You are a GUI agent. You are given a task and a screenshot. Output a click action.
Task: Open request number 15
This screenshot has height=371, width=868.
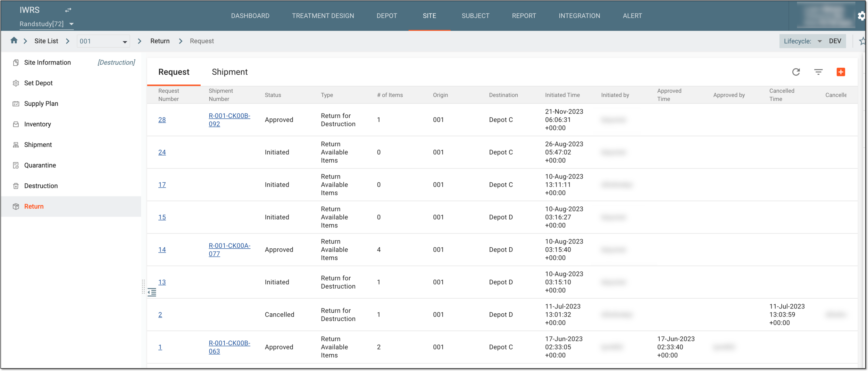[x=162, y=217]
